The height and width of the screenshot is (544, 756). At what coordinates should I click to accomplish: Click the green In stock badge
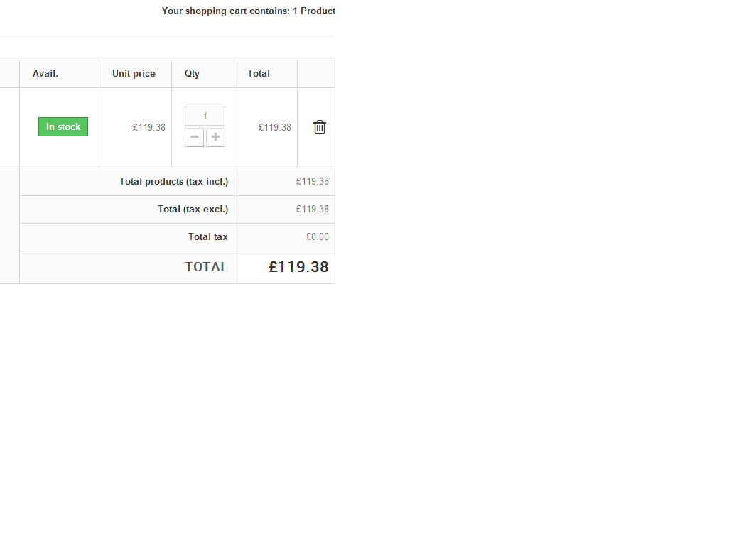click(63, 127)
